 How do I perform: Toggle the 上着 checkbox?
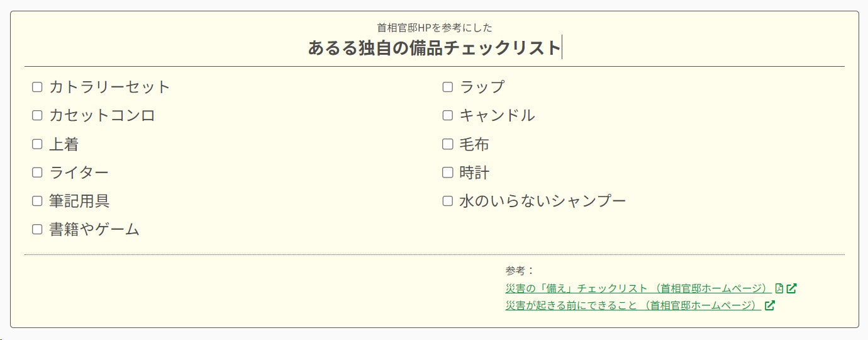click(x=37, y=144)
